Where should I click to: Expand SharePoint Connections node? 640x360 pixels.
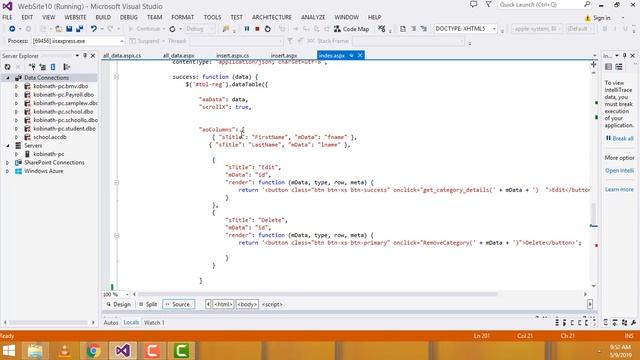tap(7, 162)
